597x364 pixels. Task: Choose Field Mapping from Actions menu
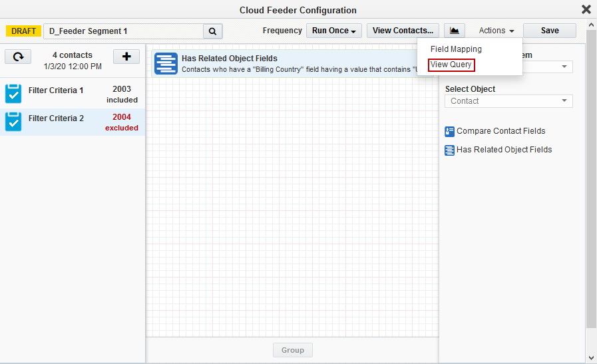[456, 49]
